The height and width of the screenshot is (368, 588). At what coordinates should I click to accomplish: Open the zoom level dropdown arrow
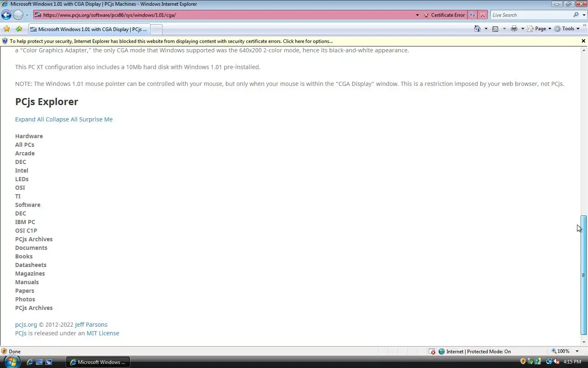577,352
